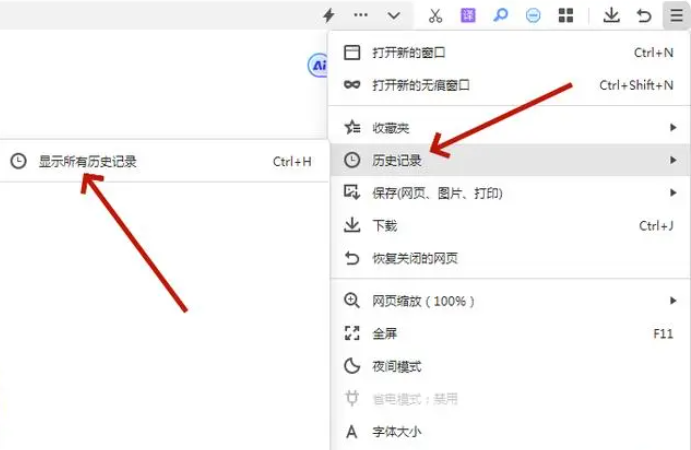
Task: Click the download arrow icon beside 下载
Action: click(352, 225)
